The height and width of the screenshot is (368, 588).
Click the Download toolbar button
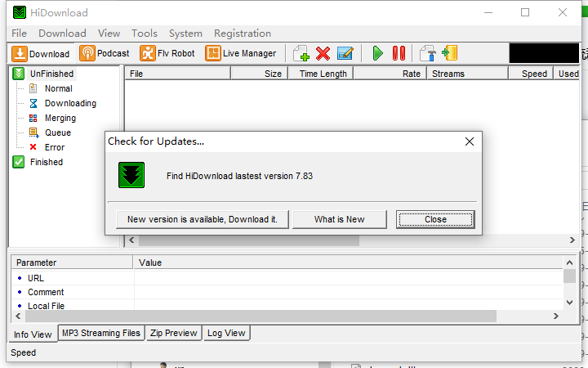click(x=41, y=53)
